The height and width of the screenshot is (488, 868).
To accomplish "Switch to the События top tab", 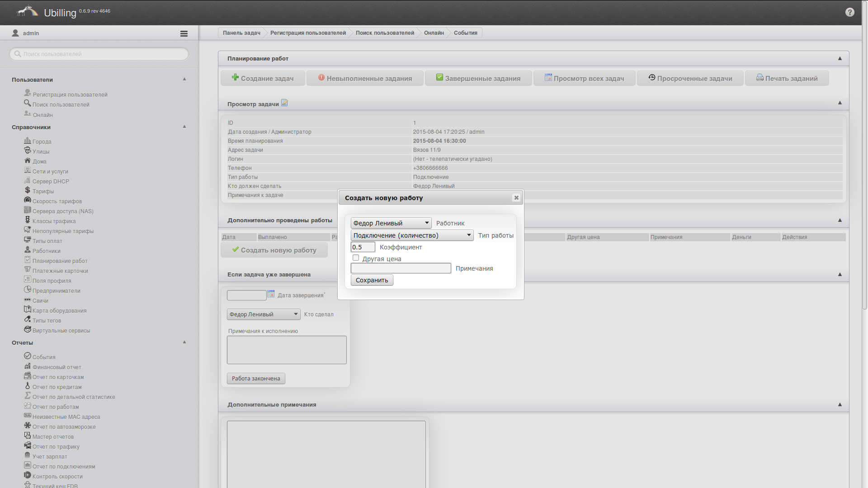I will 465,33.
